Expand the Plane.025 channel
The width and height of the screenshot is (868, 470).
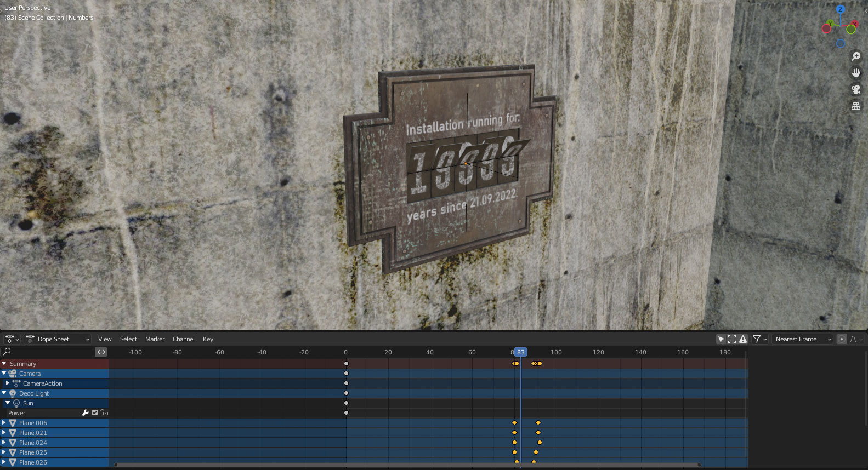click(x=4, y=452)
